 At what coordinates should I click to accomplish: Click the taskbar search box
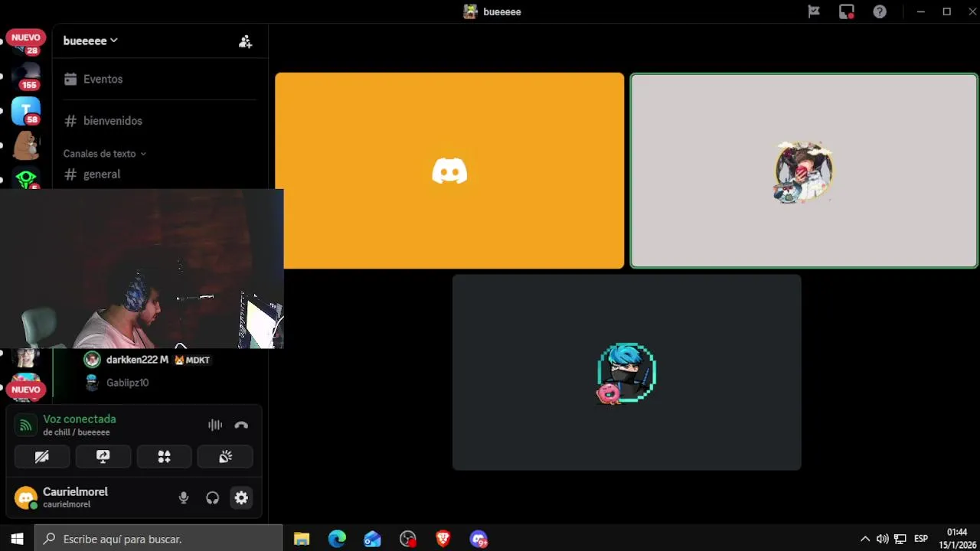(x=158, y=539)
